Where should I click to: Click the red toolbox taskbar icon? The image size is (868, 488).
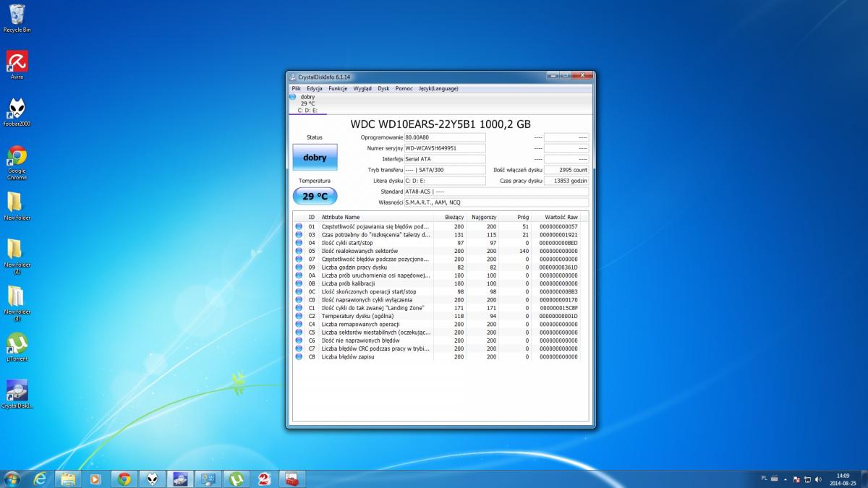point(292,479)
